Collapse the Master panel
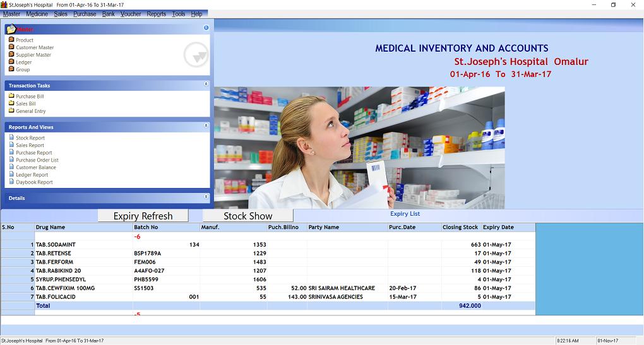The width and height of the screenshot is (644, 345). [206, 28]
